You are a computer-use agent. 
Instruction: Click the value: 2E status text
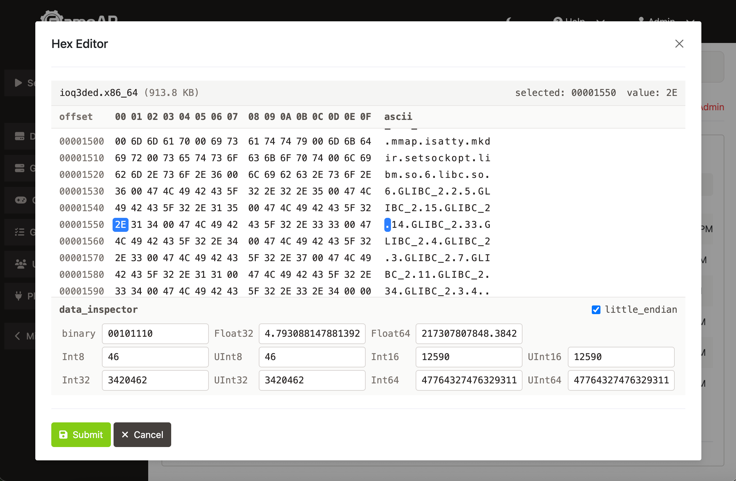tap(652, 93)
